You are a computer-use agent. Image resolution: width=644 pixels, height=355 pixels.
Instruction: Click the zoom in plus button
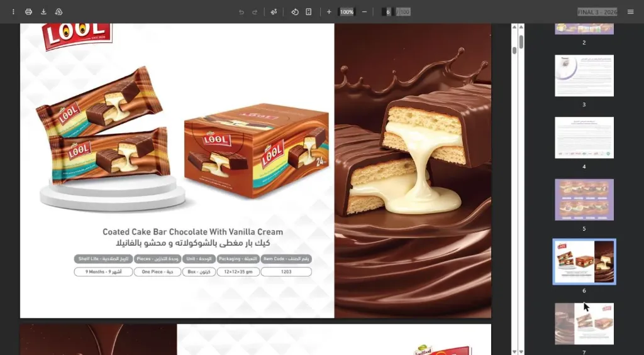[329, 12]
